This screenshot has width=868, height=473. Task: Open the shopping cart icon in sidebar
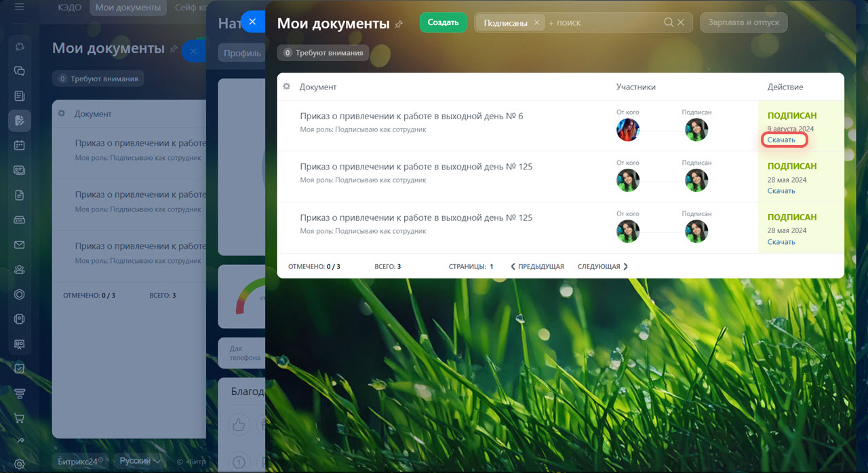tap(20, 418)
